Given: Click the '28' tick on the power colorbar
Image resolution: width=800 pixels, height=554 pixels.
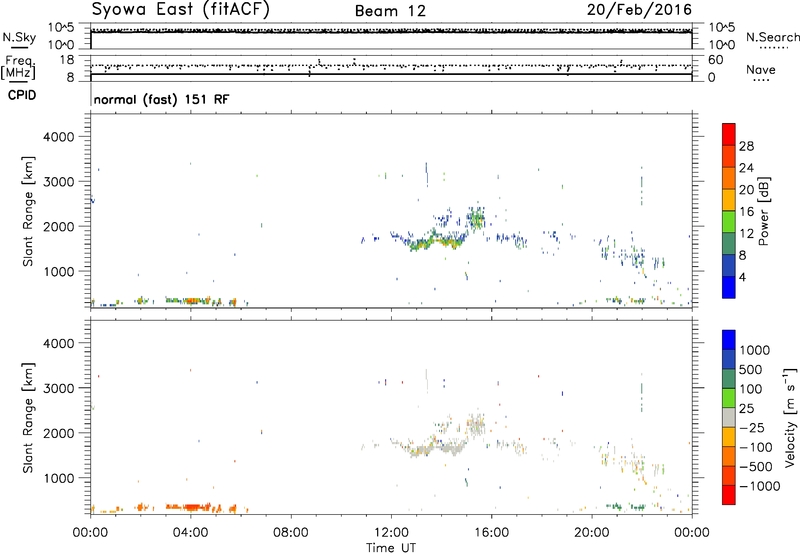Looking at the screenshot, I should pos(746,146).
